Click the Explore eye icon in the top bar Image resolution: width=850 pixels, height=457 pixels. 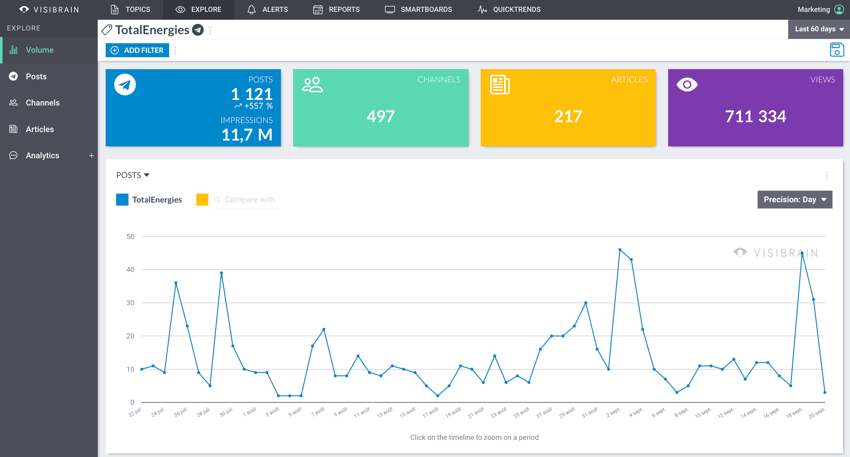pyautogui.click(x=180, y=10)
